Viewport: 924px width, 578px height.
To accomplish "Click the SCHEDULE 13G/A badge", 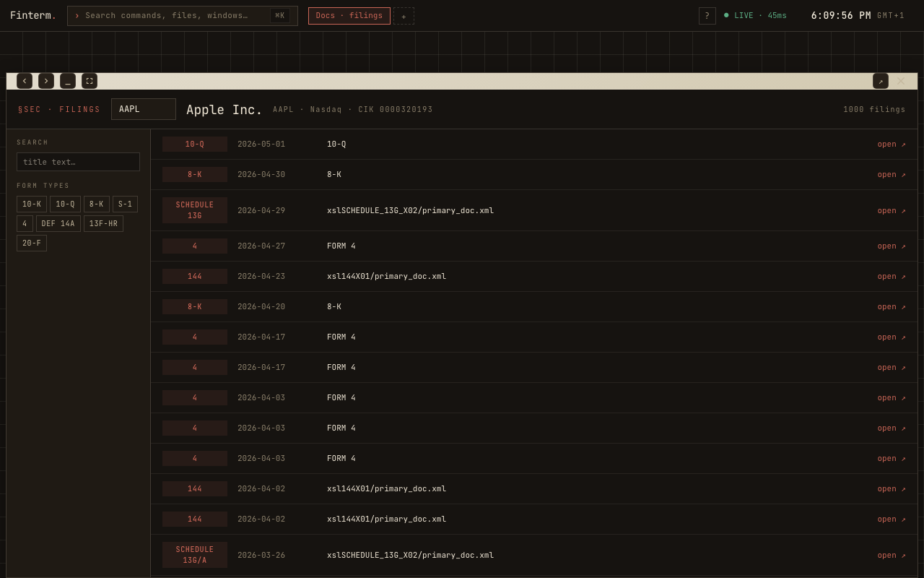I will click(195, 555).
